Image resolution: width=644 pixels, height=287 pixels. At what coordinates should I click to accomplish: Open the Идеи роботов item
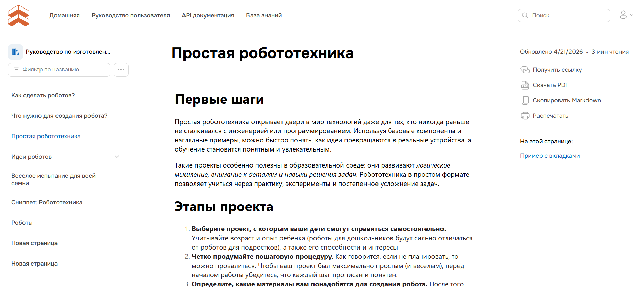pyautogui.click(x=31, y=157)
